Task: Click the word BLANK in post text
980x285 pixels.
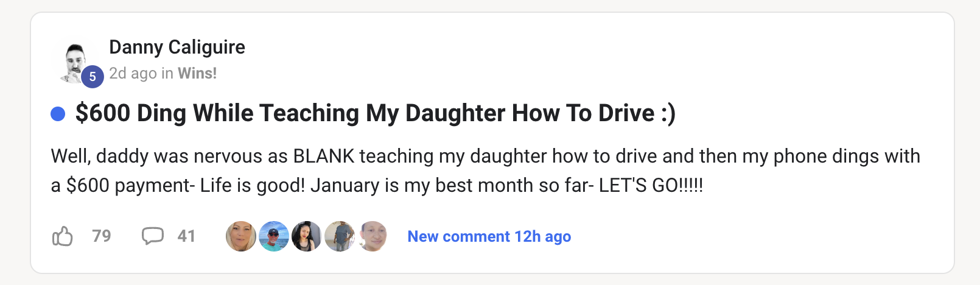Action: [324, 157]
